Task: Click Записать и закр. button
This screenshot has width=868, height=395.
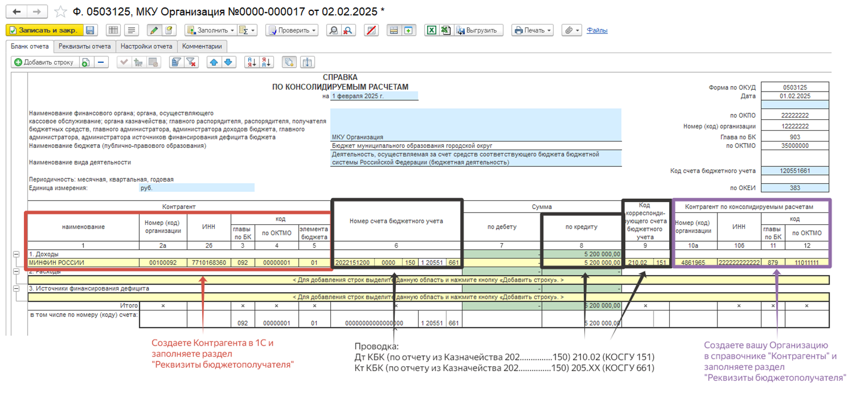Action: [x=44, y=30]
